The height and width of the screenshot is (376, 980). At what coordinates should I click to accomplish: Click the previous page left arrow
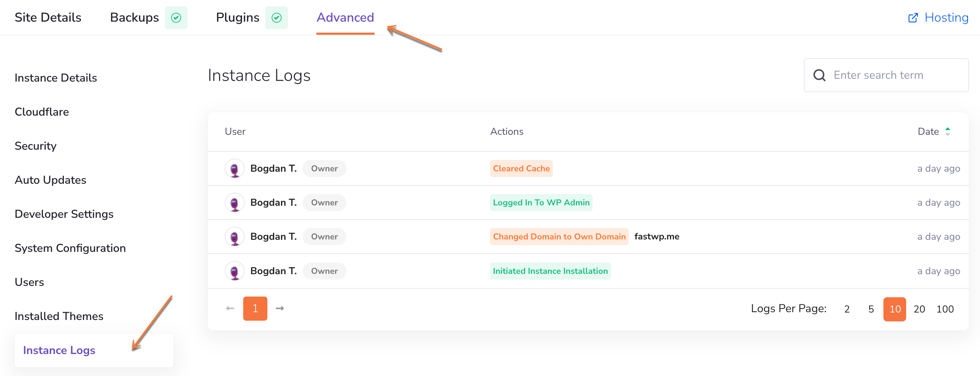(x=230, y=308)
